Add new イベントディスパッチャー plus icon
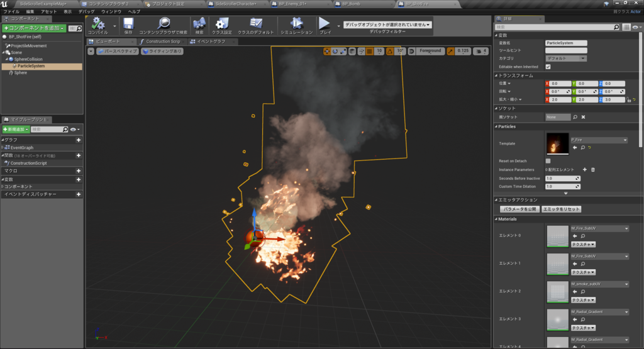644x349 pixels. click(79, 194)
